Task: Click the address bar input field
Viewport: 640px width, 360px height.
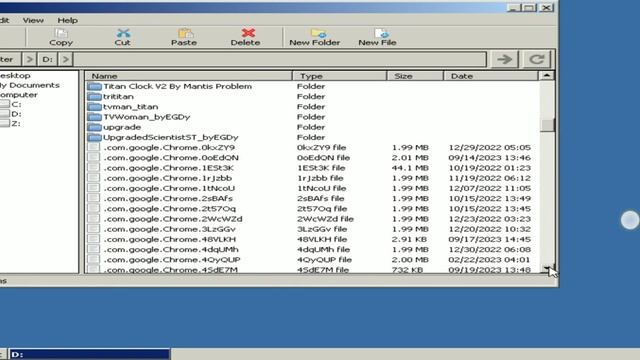Action: point(280,59)
